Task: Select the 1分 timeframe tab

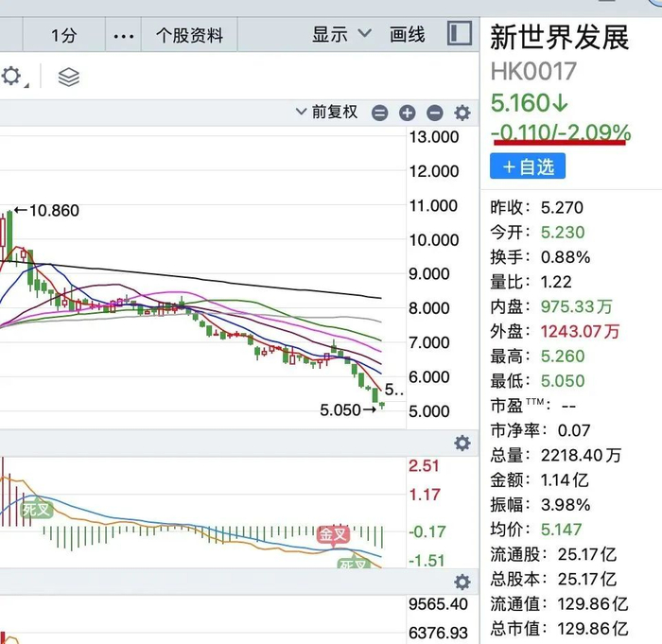Action: (63, 35)
